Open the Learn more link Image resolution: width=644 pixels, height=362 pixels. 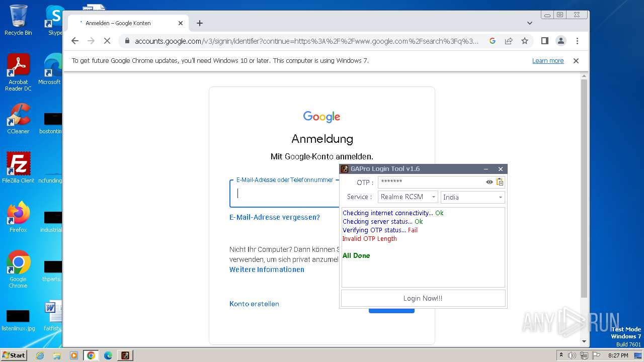pyautogui.click(x=548, y=61)
